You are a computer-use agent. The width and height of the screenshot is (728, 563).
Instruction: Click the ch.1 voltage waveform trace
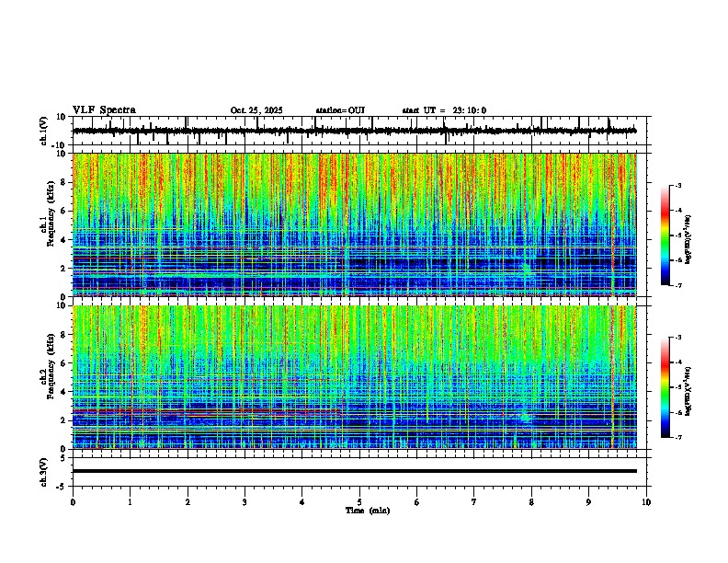coord(355,131)
